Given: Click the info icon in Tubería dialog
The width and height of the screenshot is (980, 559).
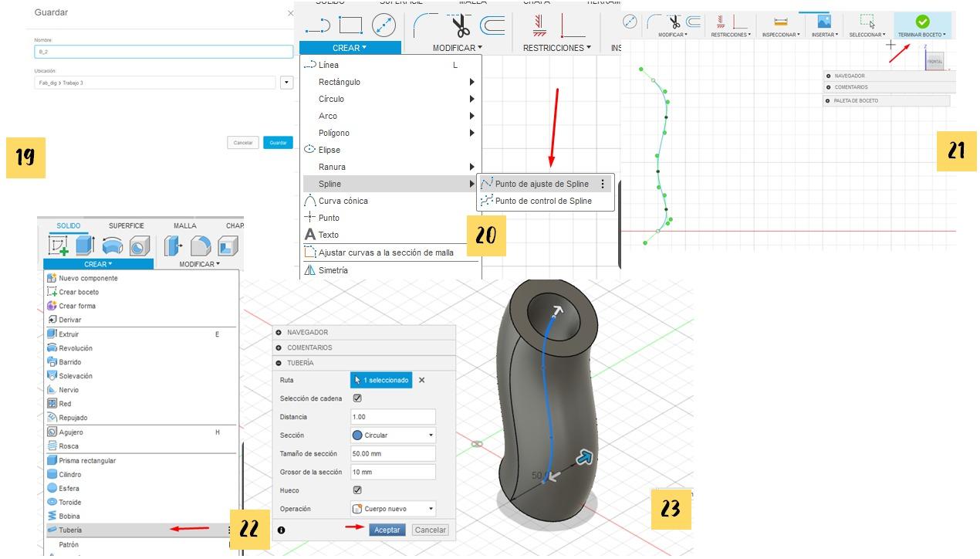Looking at the screenshot, I should [x=281, y=530].
